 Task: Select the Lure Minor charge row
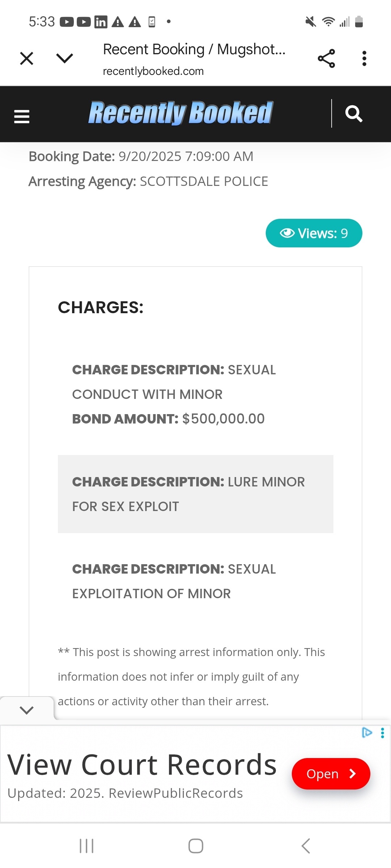(x=195, y=494)
